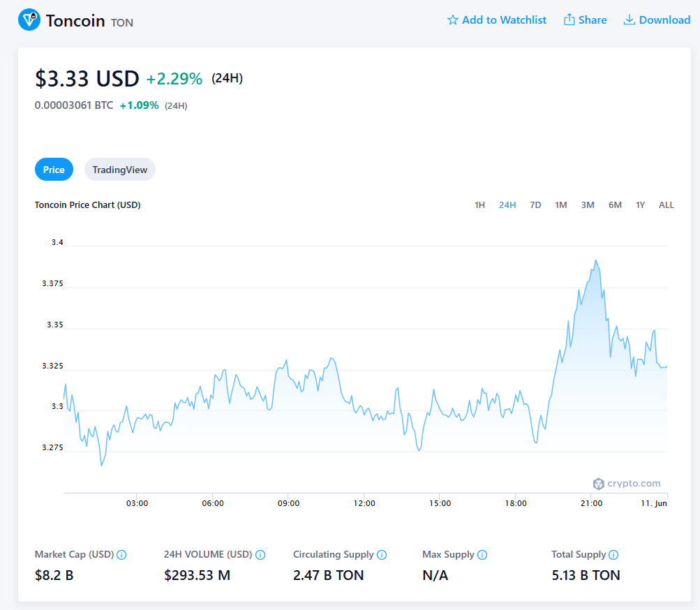Open the 24H Volume info icon

click(x=260, y=555)
